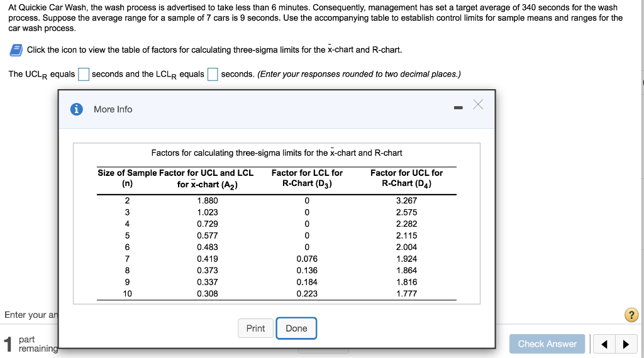Click the Print button
644x358 pixels.
pyautogui.click(x=255, y=328)
